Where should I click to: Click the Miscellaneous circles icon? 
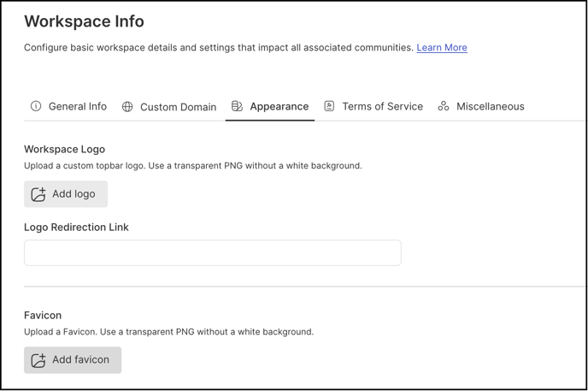pyautogui.click(x=444, y=106)
